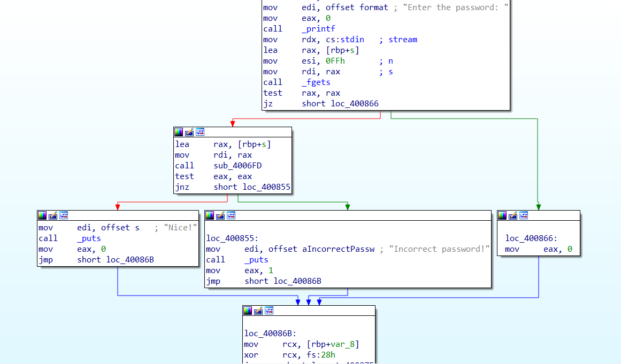The height and width of the screenshot is (364, 621).
Task: Open node color picker on the "Nice!" block
Action: 42,215
